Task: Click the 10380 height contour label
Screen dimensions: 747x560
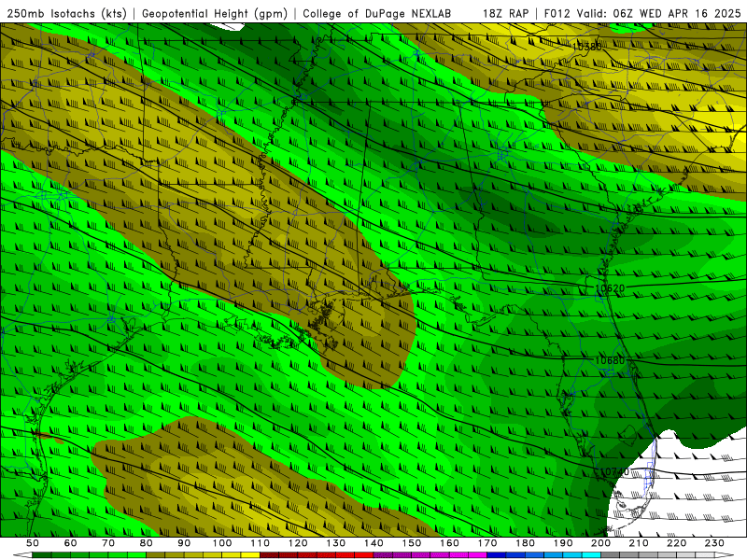Action: [x=586, y=47]
